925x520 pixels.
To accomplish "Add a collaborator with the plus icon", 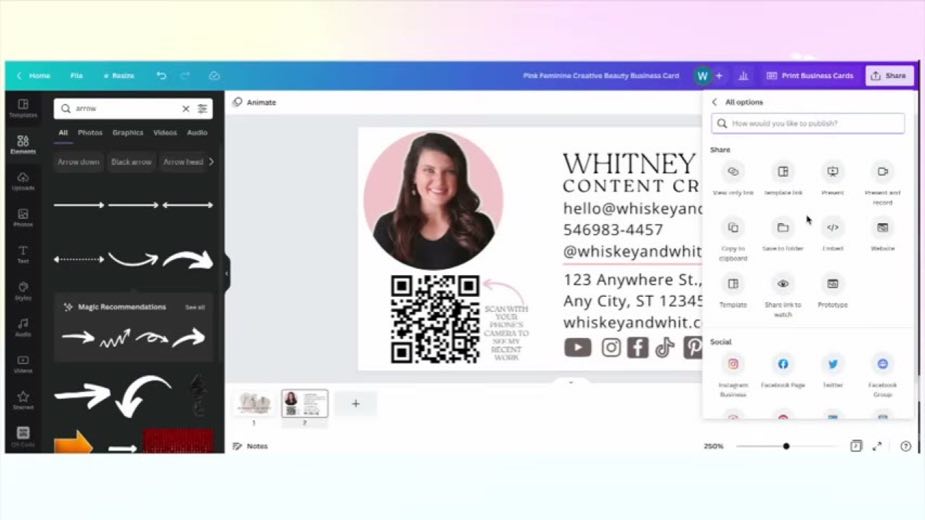I will click(x=719, y=76).
